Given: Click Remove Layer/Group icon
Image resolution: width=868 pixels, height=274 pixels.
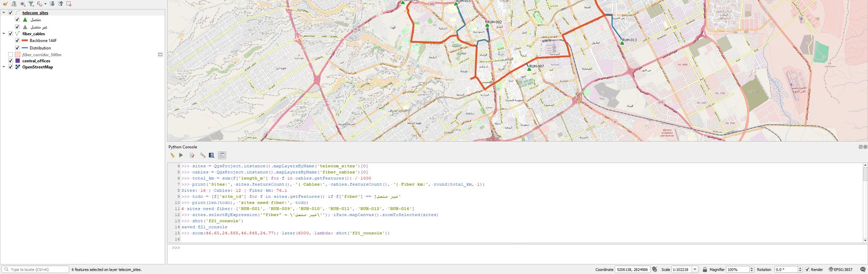Looking at the screenshot, I should coord(69,3).
